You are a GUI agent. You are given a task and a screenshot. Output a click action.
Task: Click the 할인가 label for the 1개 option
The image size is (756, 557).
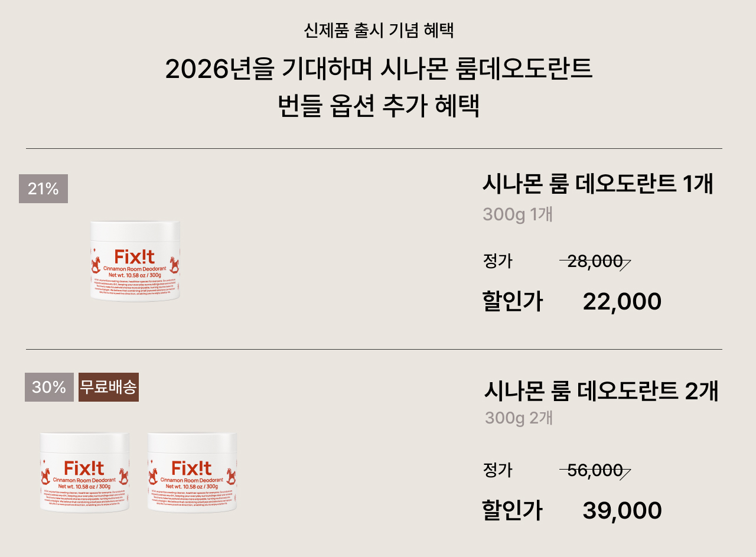click(x=512, y=302)
